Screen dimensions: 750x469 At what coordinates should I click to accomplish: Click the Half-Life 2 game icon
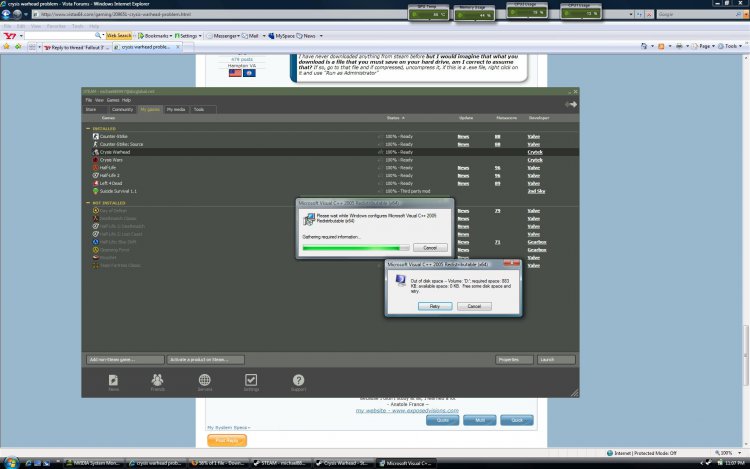click(x=95, y=175)
